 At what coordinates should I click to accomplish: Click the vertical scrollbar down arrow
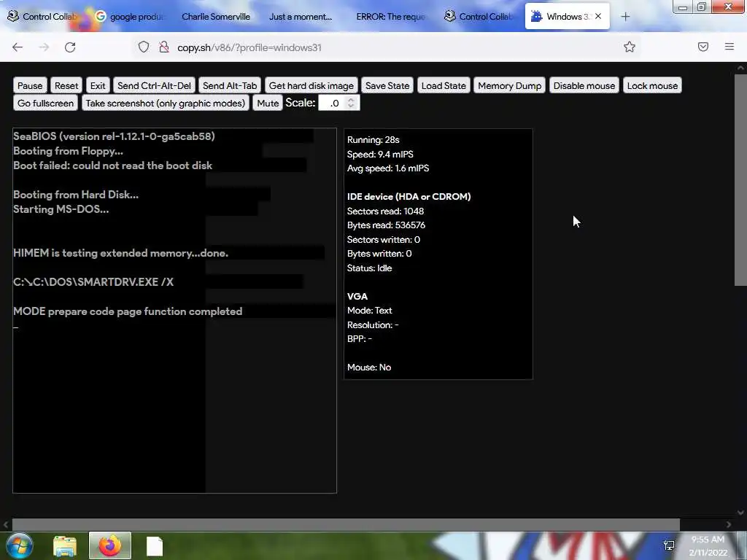click(740, 513)
